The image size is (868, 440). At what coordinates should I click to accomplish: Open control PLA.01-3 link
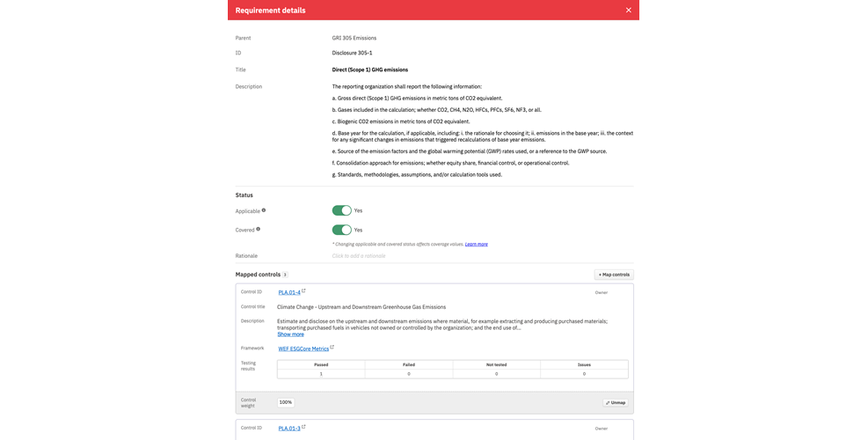coord(289,429)
